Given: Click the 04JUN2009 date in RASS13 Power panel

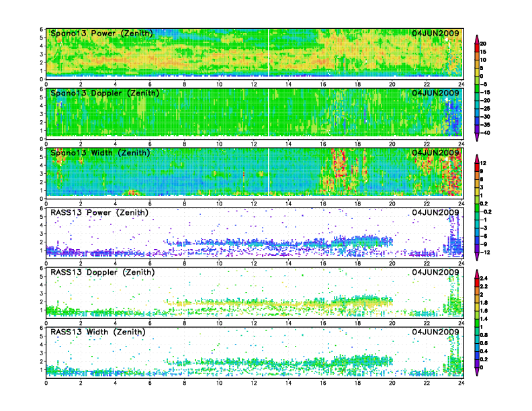Looking at the screenshot, I should coord(435,212).
